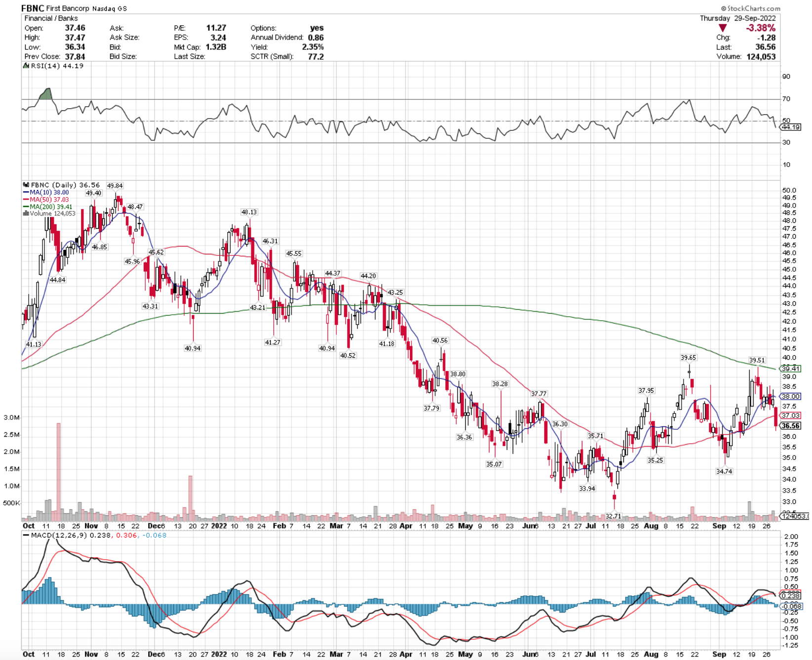The image size is (812, 660).
Task: Click the 39.51 September high annotation
Action: point(757,361)
